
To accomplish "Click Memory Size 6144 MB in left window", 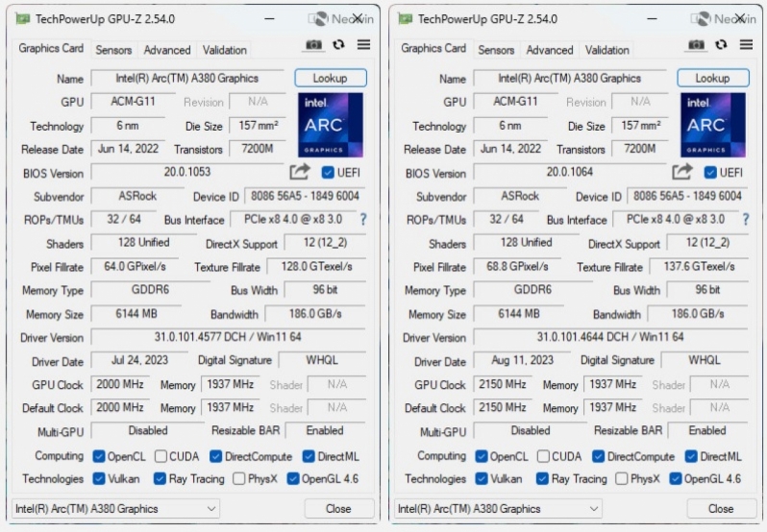I will pos(136,314).
